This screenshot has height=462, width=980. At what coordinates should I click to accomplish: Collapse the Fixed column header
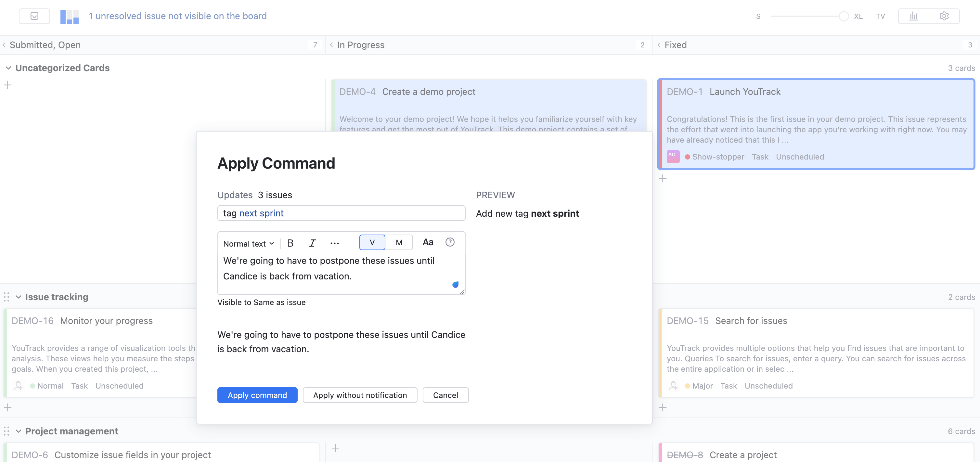(x=659, y=45)
